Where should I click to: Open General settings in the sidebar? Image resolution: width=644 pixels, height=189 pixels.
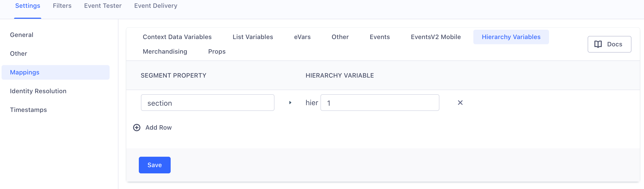click(x=22, y=35)
